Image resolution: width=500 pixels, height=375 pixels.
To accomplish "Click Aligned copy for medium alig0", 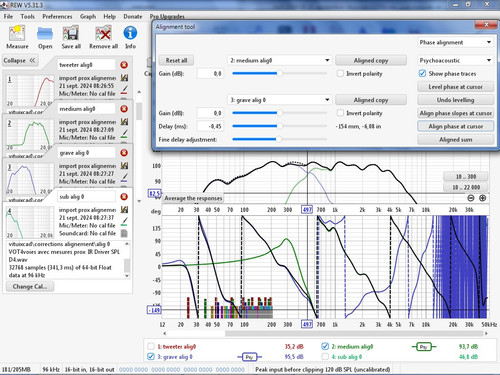I will coord(371,60).
